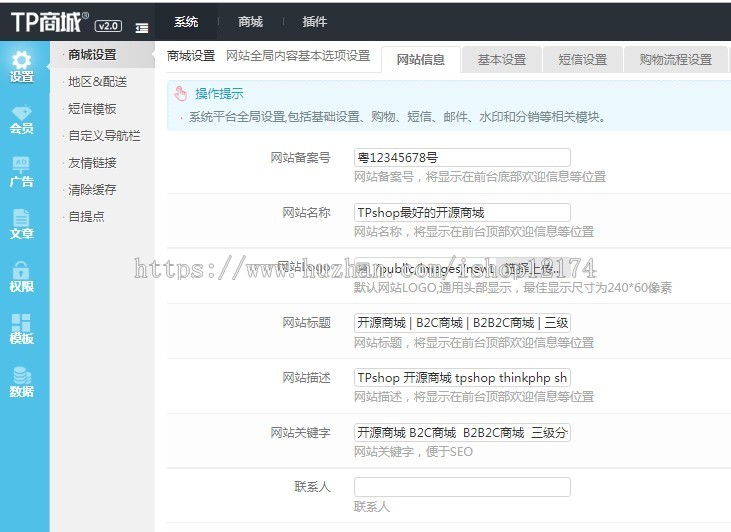Screen dimensions: 731x532
Task: Click the 操作提示 hand pointer icon
Action: point(180,94)
